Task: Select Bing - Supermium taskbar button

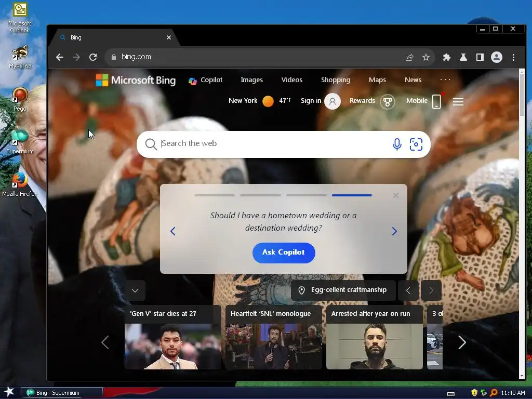Action: 62,393
